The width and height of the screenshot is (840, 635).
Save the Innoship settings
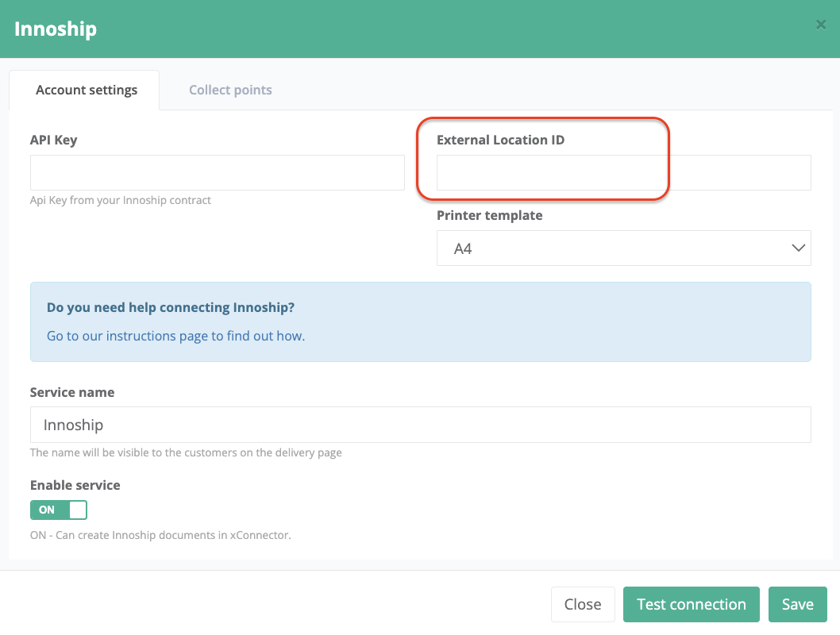click(797, 604)
